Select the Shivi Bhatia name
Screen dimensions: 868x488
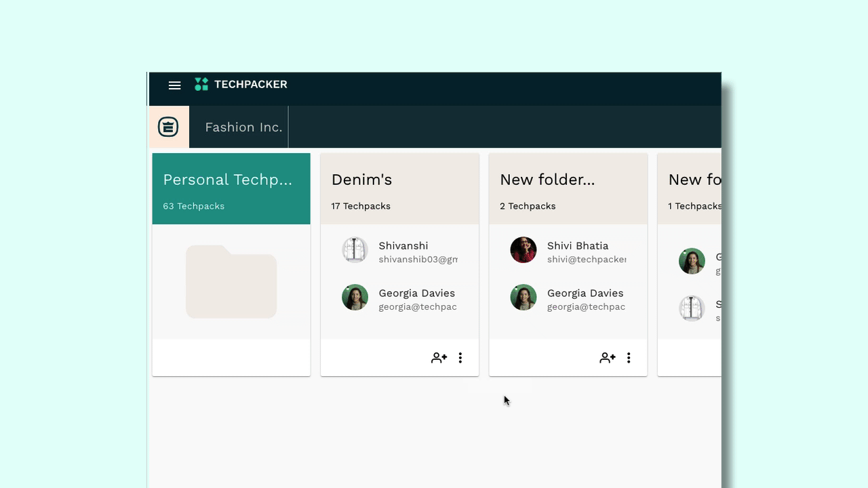[x=578, y=245]
